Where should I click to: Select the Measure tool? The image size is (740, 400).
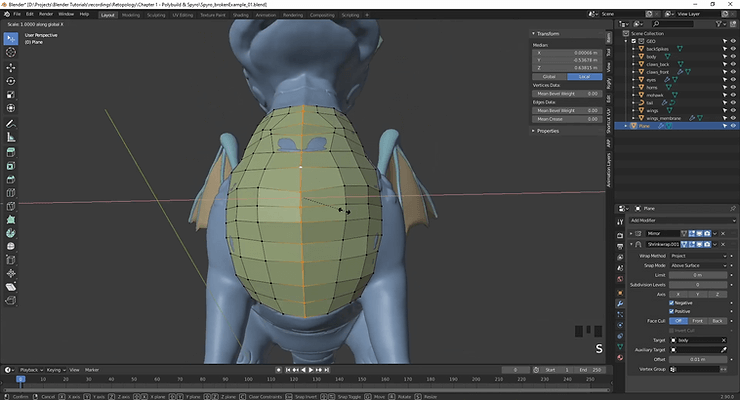click(x=11, y=137)
